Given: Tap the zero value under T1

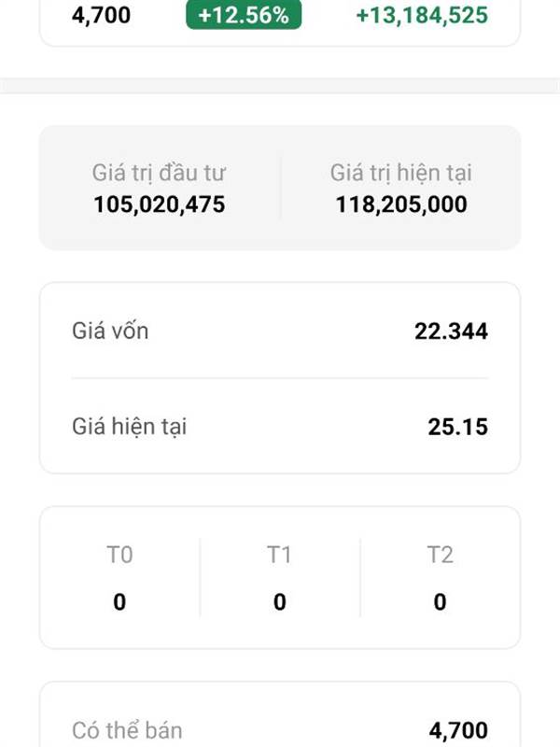Looking at the screenshot, I should (x=279, y=602).
